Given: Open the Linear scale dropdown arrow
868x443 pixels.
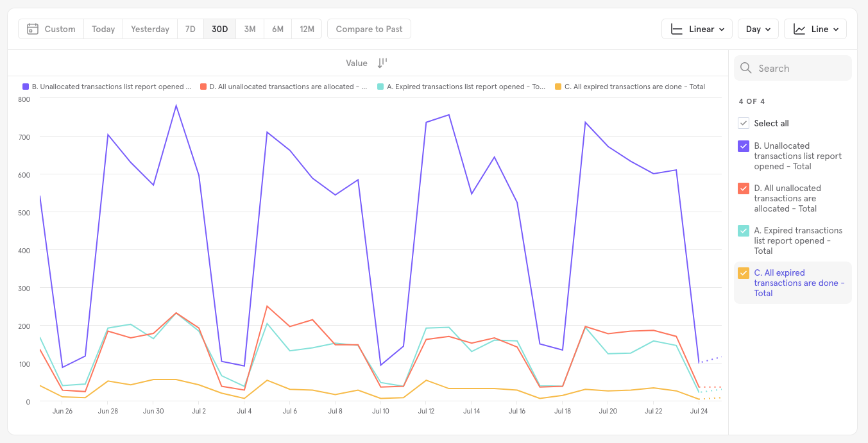Looking at the screenshot, I should coord(722,29).
